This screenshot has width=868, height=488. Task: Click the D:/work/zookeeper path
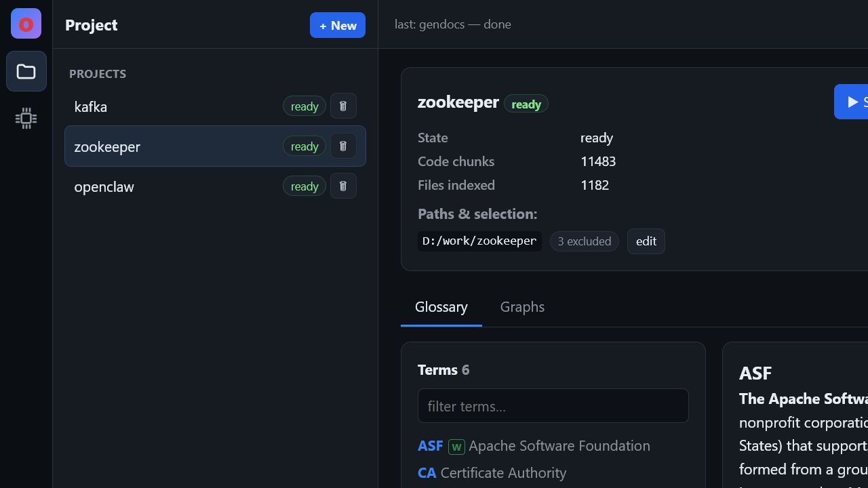click(x=479, y=241)
